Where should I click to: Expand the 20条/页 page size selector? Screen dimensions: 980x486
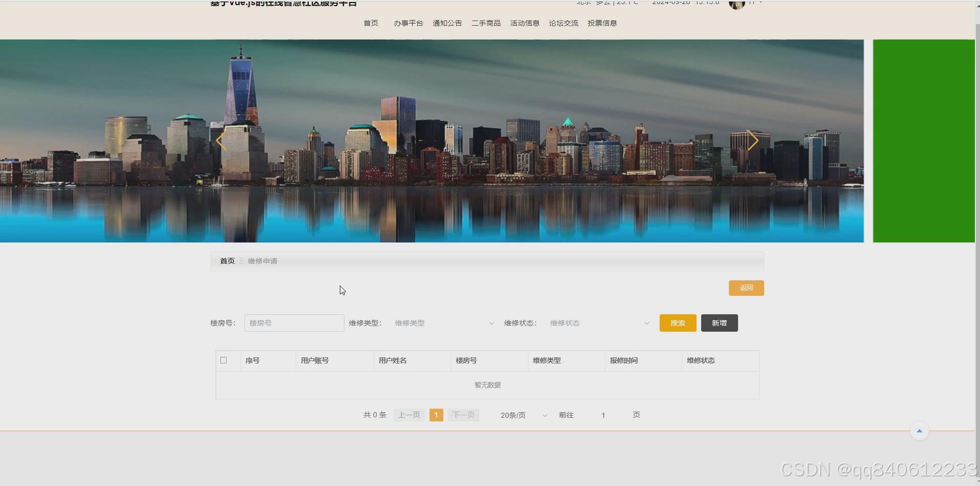click(x=523, y=415)
